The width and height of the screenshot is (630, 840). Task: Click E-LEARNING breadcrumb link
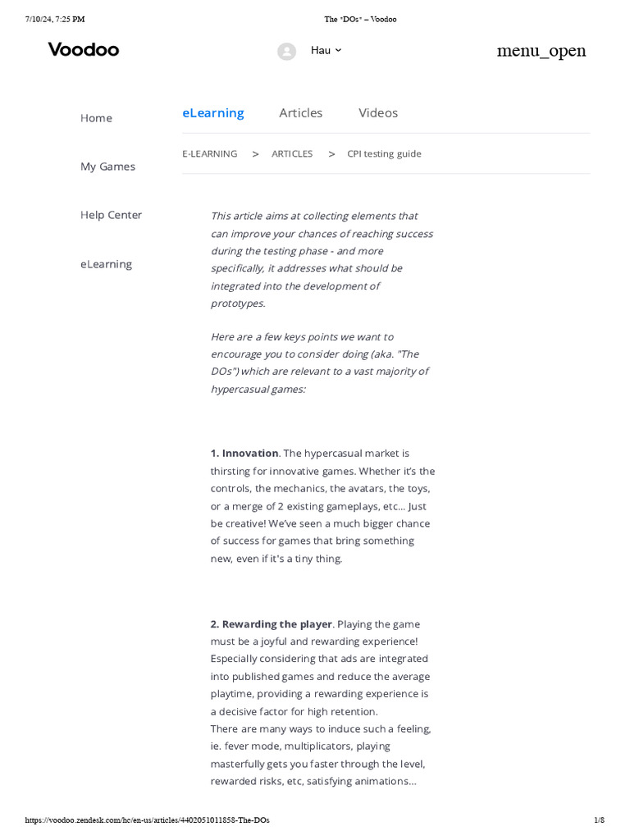click(x=209, y=154)
